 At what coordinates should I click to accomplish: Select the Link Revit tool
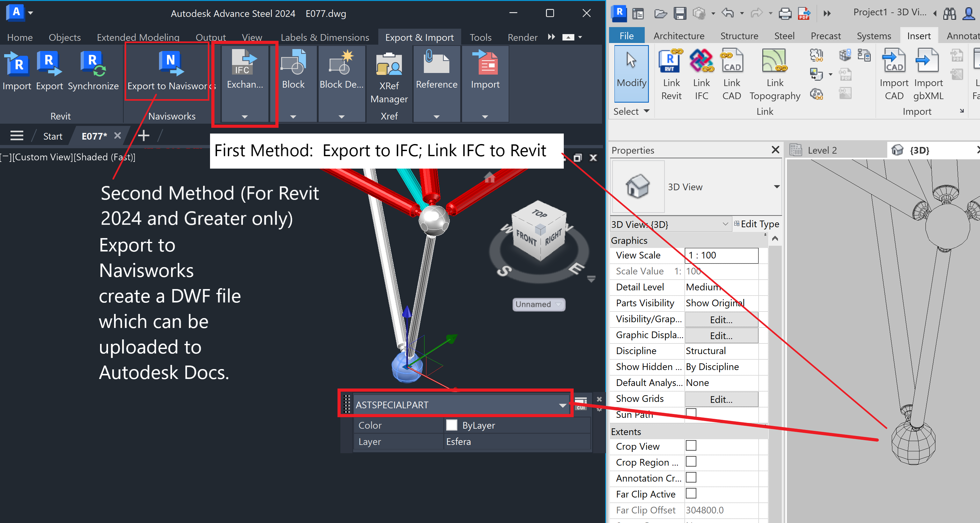671,73
